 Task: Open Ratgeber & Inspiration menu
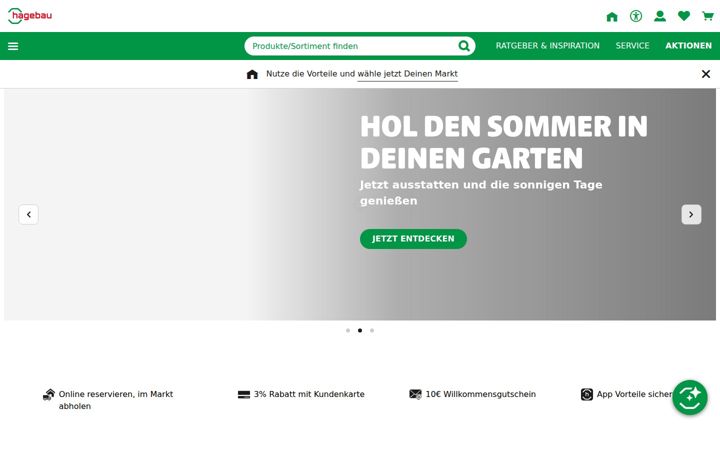coord(547,46)
